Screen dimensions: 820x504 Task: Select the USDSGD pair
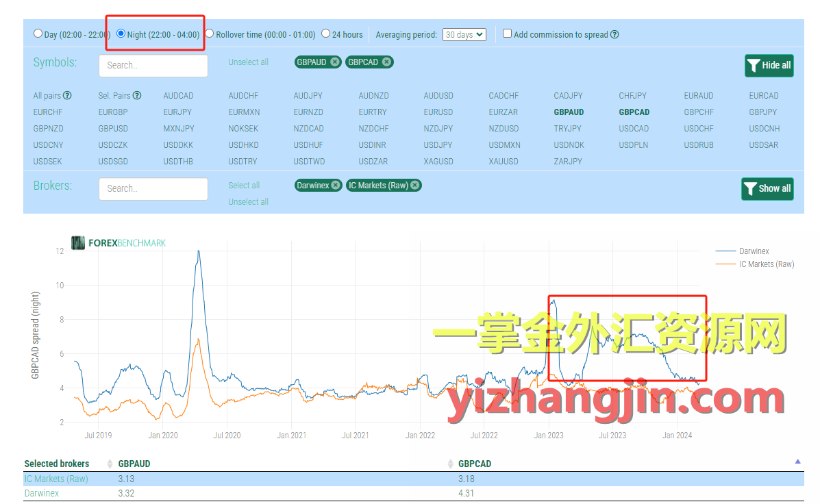click(113, 162)
